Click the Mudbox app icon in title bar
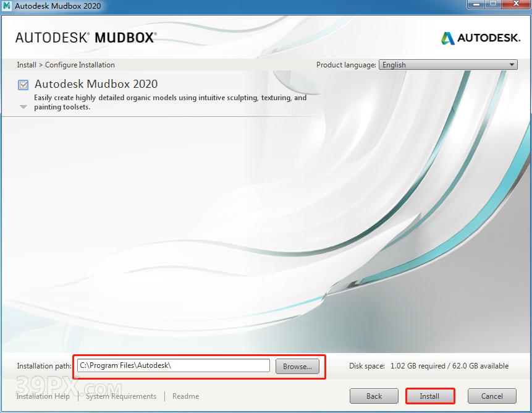532x413 pixels. [7, 6]
